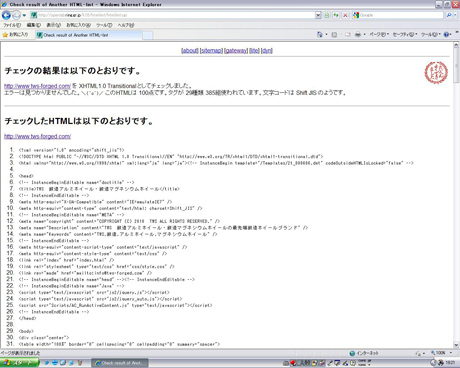Click the red circular seal image
The width and height of the screenshot is (460, 368).
click(x=436, y=72)
